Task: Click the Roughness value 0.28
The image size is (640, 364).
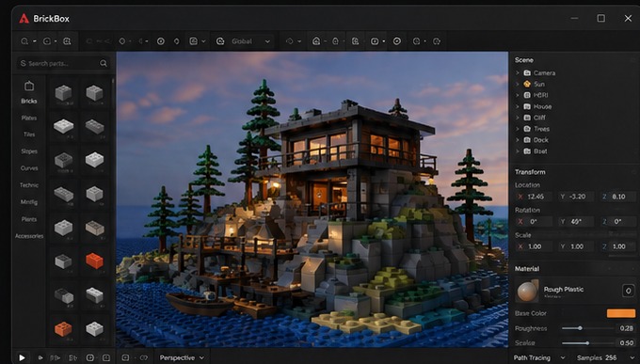Action: (626, 328)
